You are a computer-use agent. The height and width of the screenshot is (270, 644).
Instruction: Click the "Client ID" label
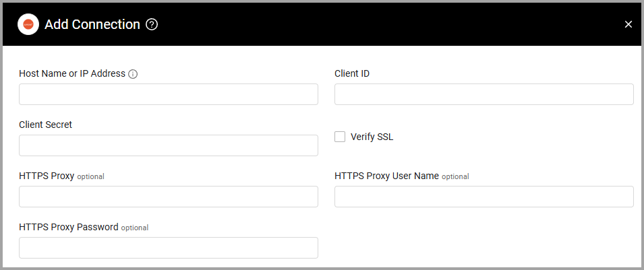pyautogui.click(x=352, y=74)
